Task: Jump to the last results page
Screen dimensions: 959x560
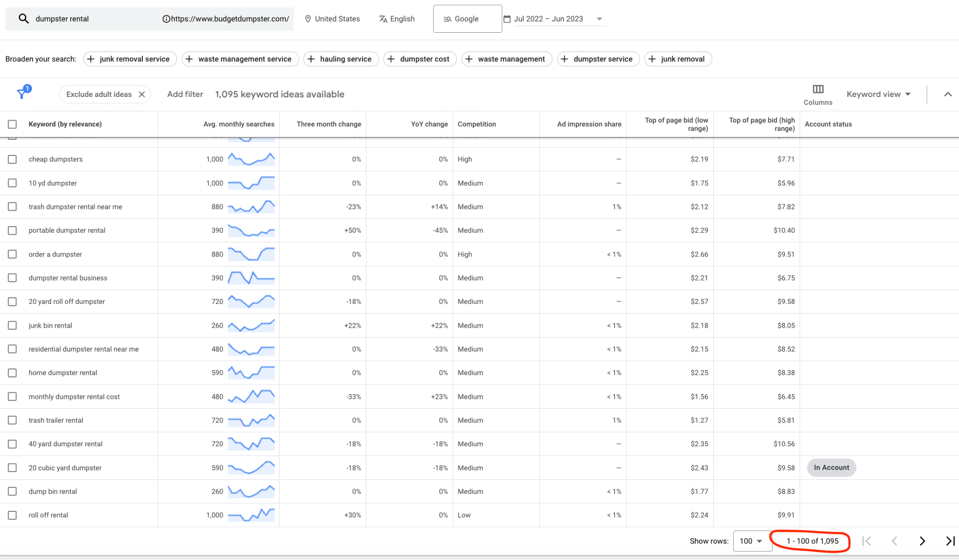Action: [950, 541]
